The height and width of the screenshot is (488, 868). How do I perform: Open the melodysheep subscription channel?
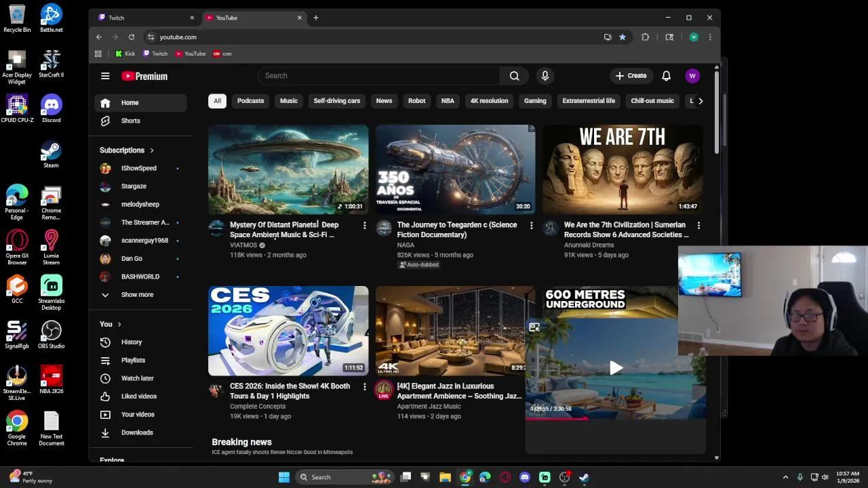(140, 204)
